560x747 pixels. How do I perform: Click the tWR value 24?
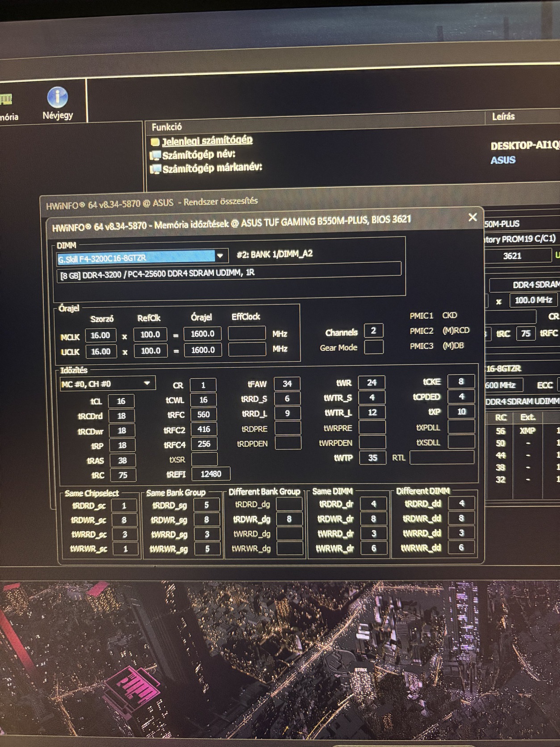[372, 382]
